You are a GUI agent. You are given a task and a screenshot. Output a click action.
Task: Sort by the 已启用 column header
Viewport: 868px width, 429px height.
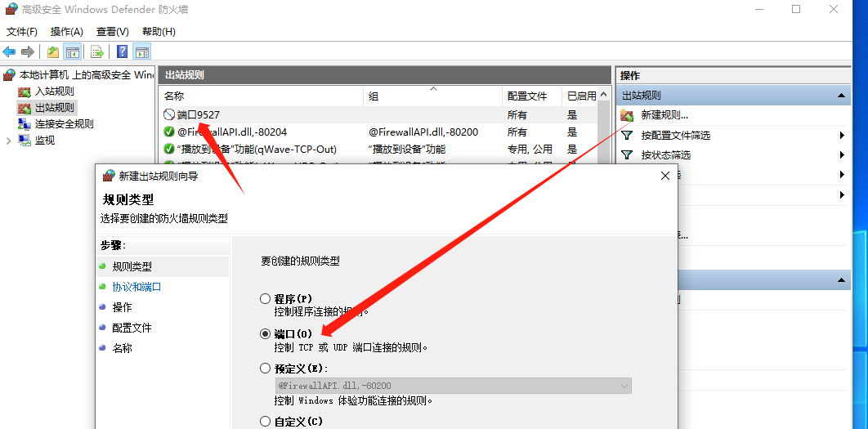tap(580, 96)
